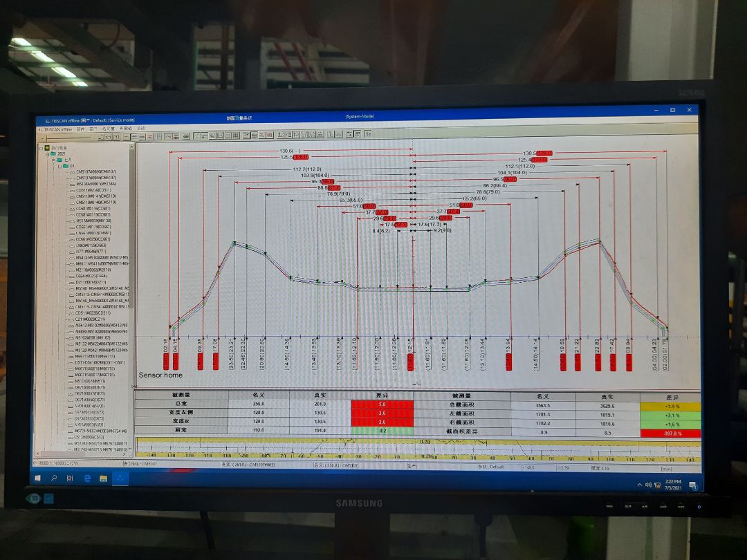This screenshot has width=747, height=560.
Task: Click the zoom slider in the toolbar
Action: (x=69, y=137)
